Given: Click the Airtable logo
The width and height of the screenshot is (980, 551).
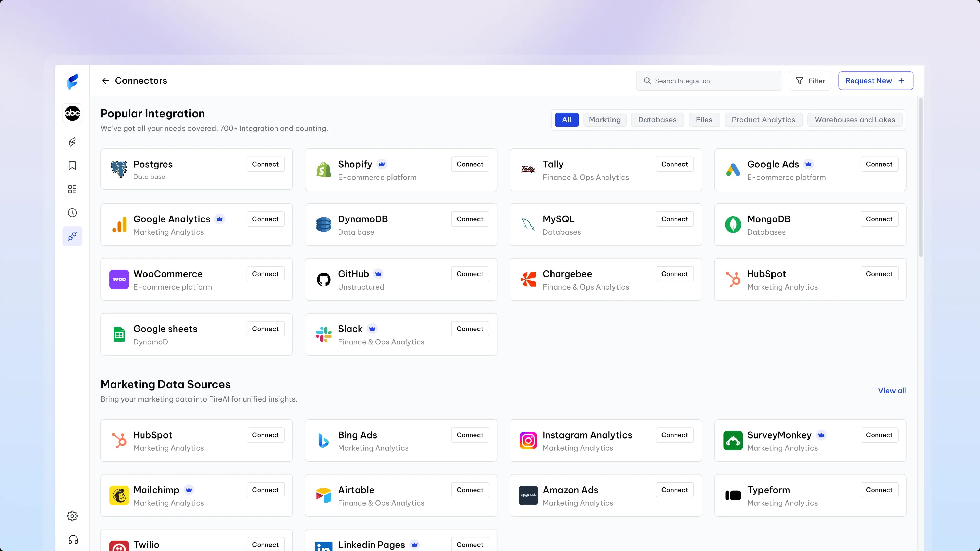Looking at the screenshot, I should click(x=324, y=495).
